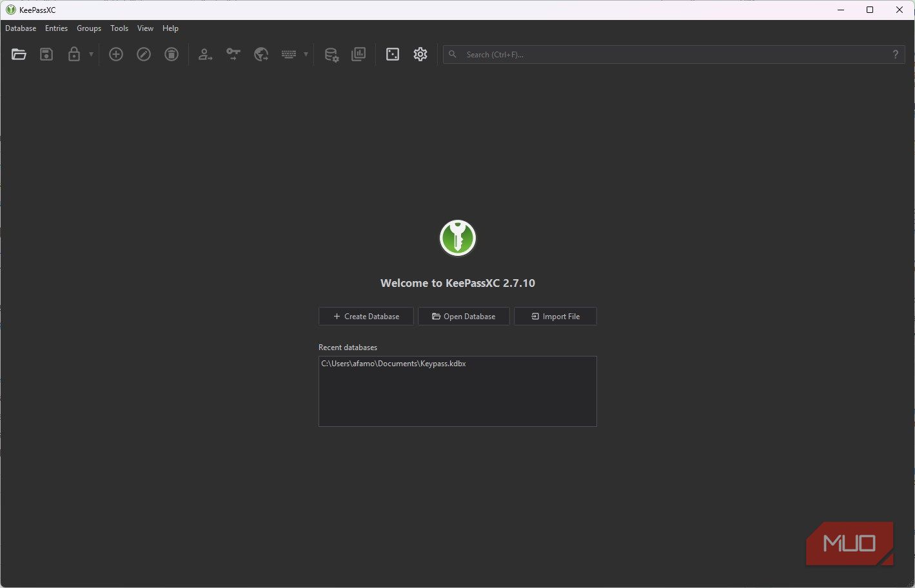915x588 pixels.
Task: Click the search help question mark
Action: (x=896, y=55)
